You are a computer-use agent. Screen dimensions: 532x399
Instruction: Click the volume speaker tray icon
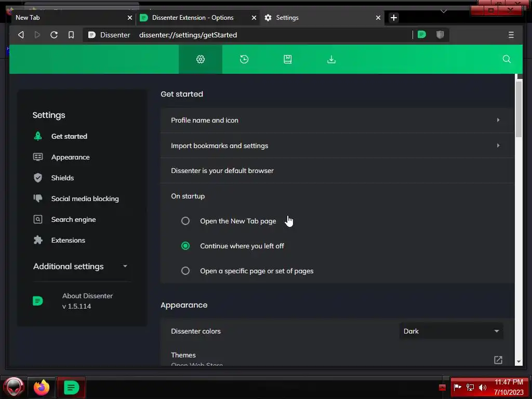pos(482,387)
